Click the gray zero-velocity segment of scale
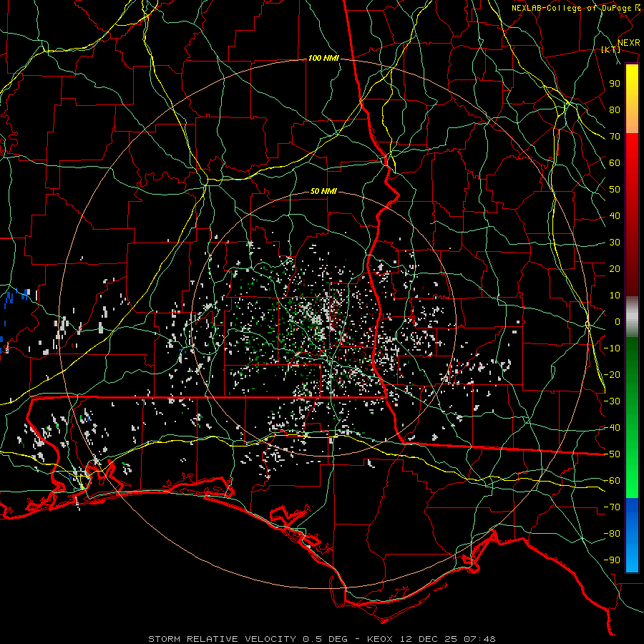Screen dimensions: 644x644 click(x=632, y=317)
